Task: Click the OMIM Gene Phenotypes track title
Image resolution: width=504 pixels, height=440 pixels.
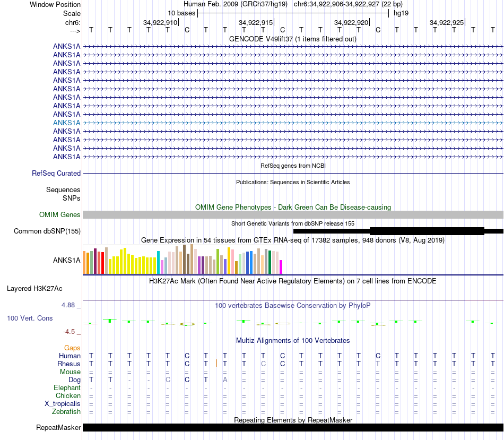Action: pos(293,207)
